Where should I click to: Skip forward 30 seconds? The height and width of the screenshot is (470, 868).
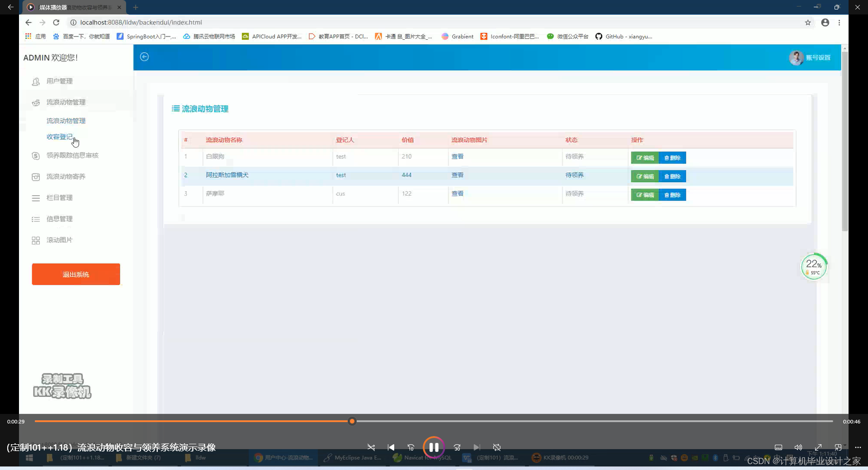(x=457, y=447)
